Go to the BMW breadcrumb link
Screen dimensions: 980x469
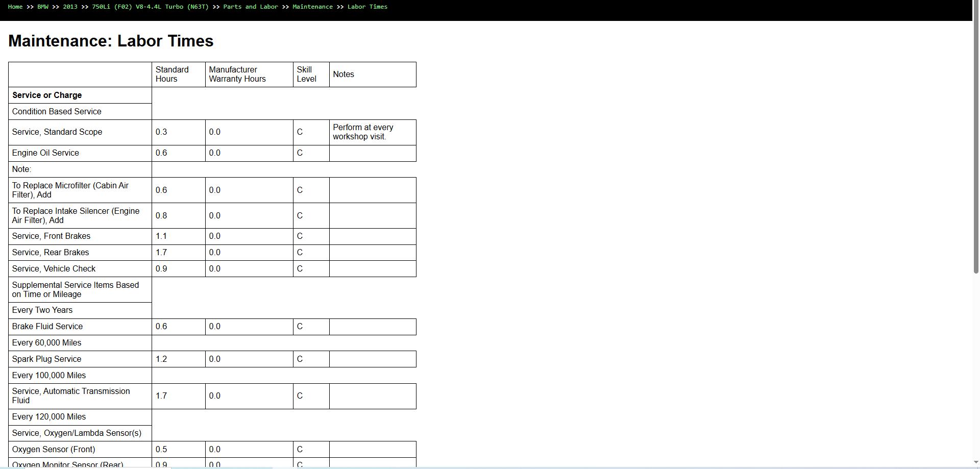click(x=43, y=7)
